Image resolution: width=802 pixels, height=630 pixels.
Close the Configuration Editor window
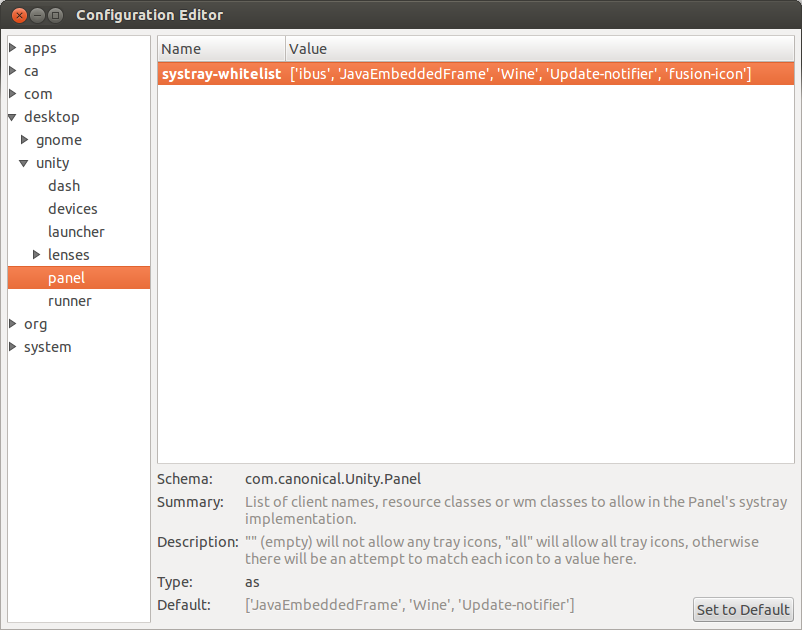(19, 15)
